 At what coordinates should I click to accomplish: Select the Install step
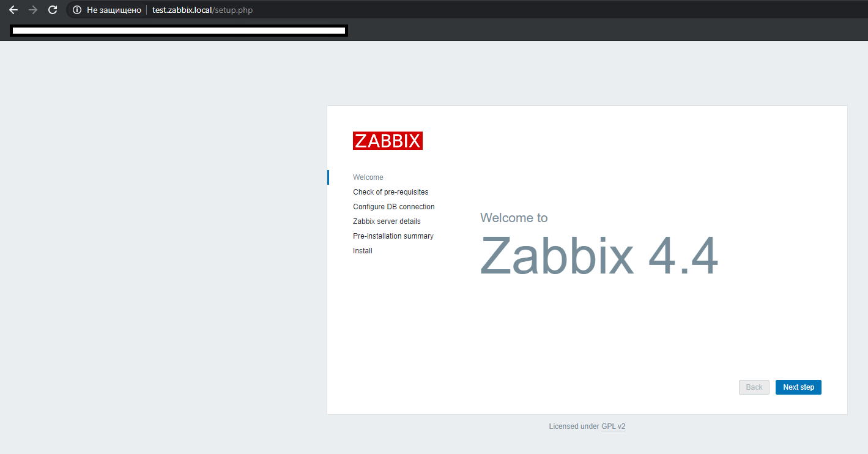coord(363,251)
